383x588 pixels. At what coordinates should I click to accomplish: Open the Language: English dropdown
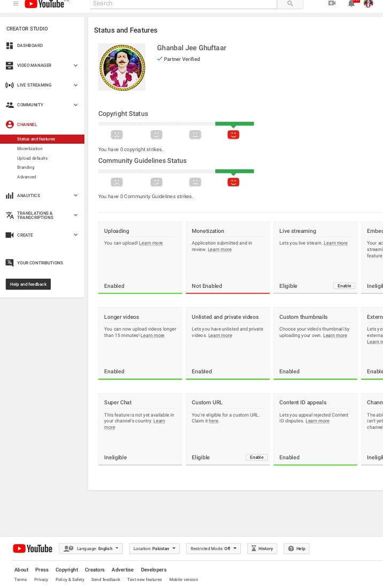pyautogui.click(x=91, y=548)
